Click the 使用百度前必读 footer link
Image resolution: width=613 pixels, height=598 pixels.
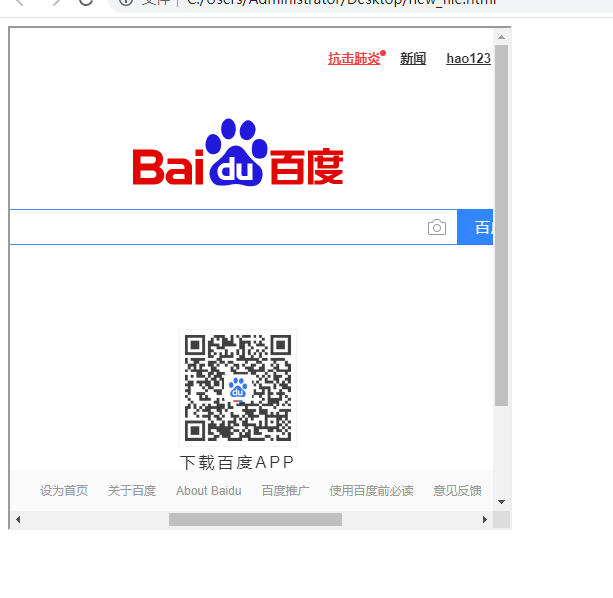(x=371, y=491)
